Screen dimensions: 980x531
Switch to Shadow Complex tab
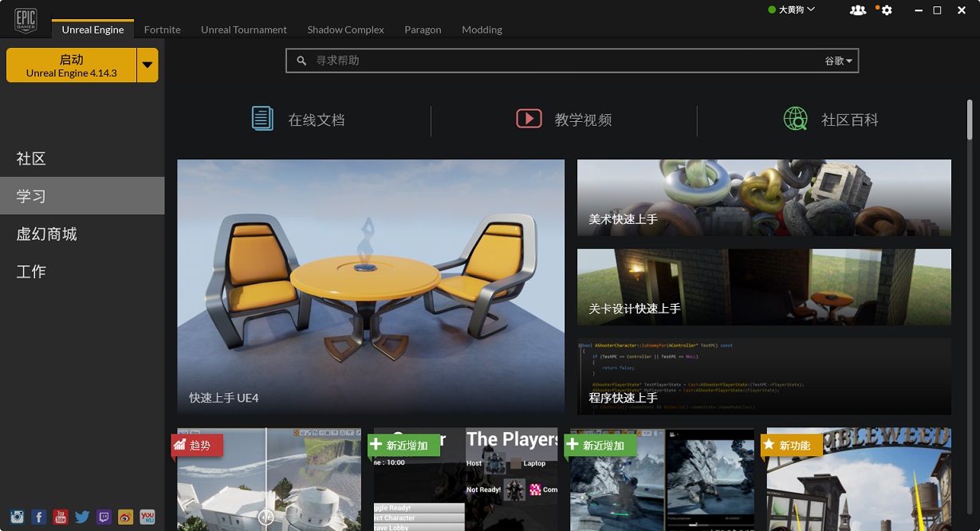pos(345,29)
